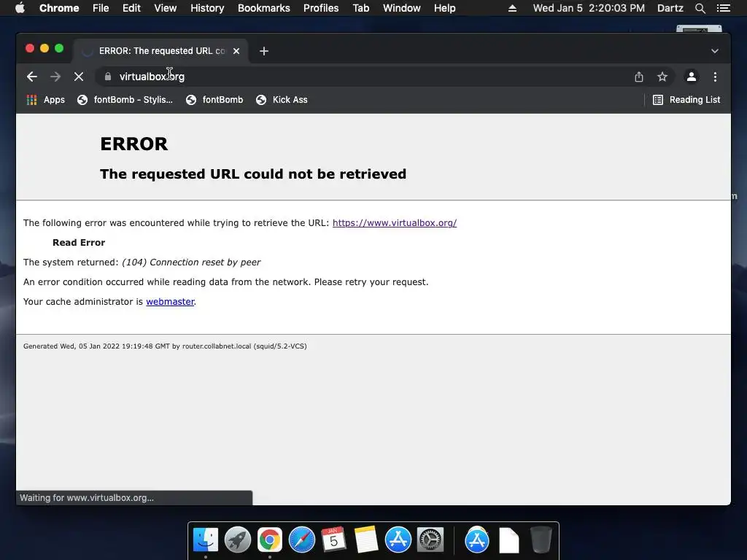
Task: Open the App Store icon beside Notes
Action: coord(398,540)
